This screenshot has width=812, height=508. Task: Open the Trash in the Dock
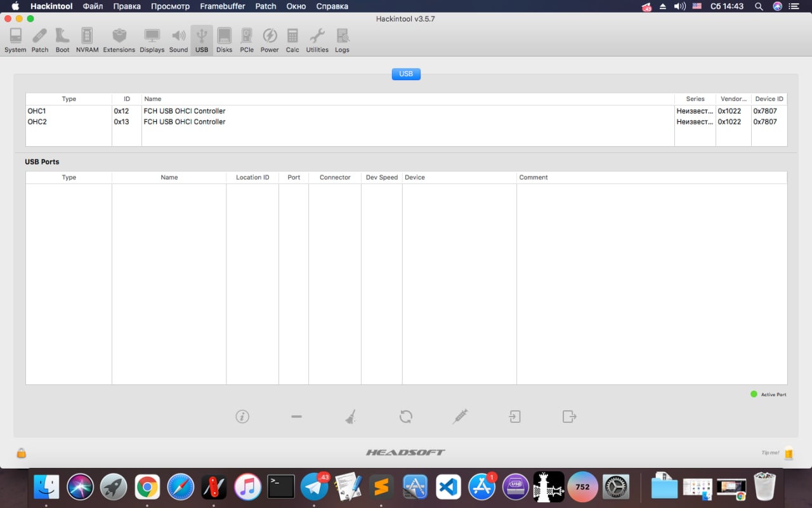765,487
